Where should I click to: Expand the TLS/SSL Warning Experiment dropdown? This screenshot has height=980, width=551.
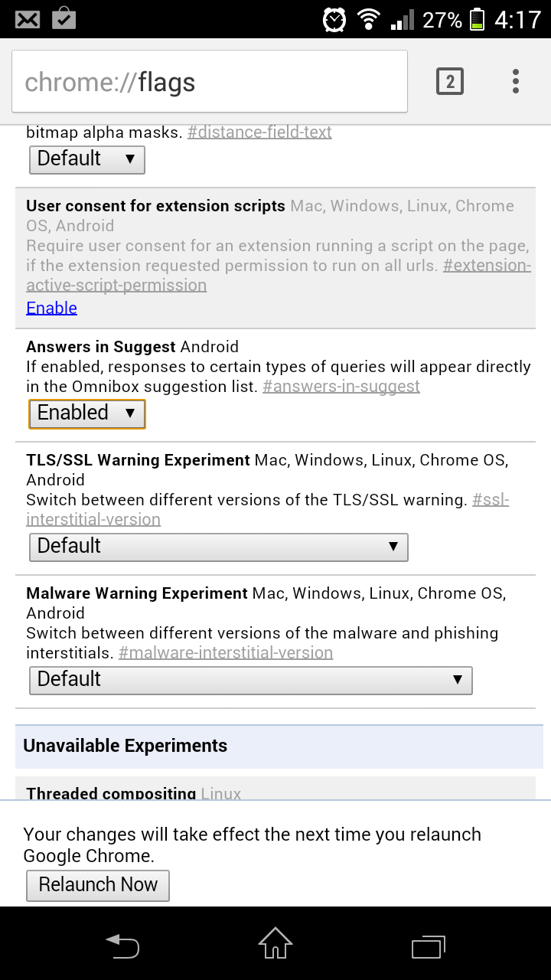coord(218,547)
